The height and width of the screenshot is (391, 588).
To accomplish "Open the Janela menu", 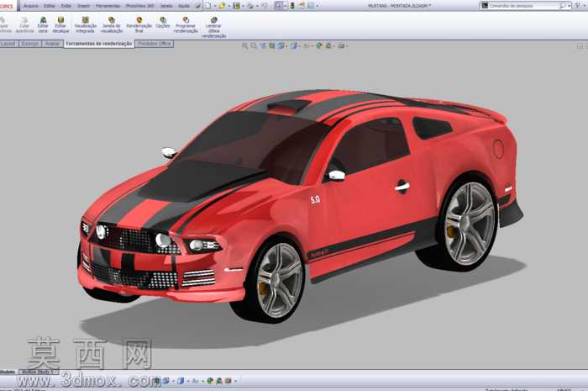I will pyautogui.click(x=166, y=6).
